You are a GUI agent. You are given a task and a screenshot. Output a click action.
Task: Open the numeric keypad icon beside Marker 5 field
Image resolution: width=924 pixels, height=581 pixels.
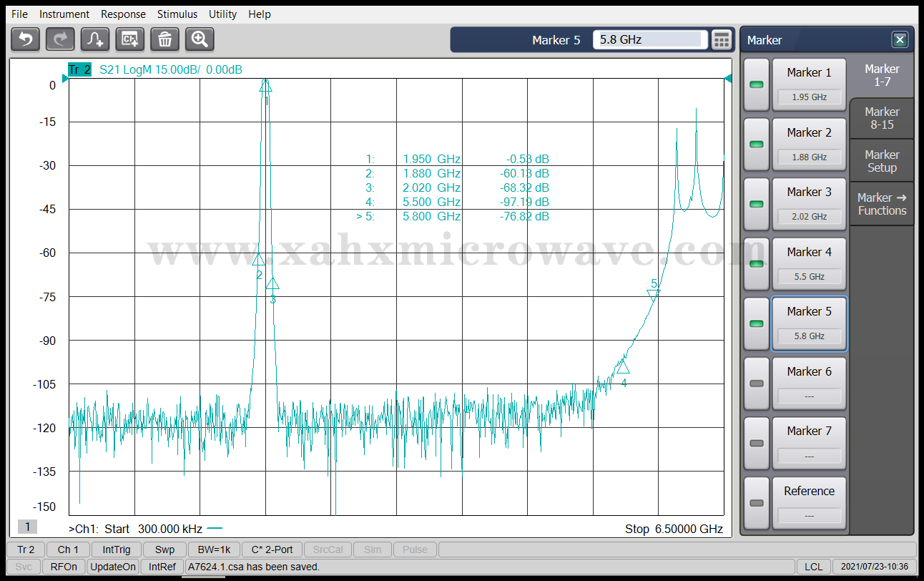[x=722, y=39]
